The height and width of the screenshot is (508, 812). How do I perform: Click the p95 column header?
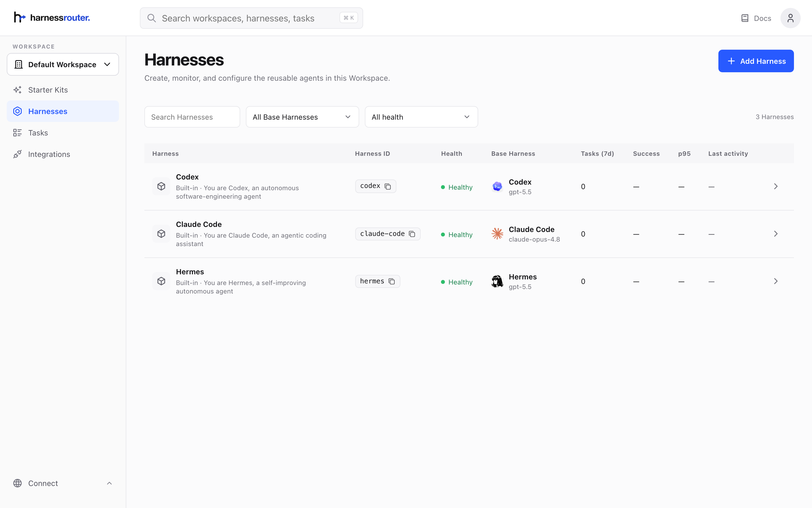coord(685,154)
